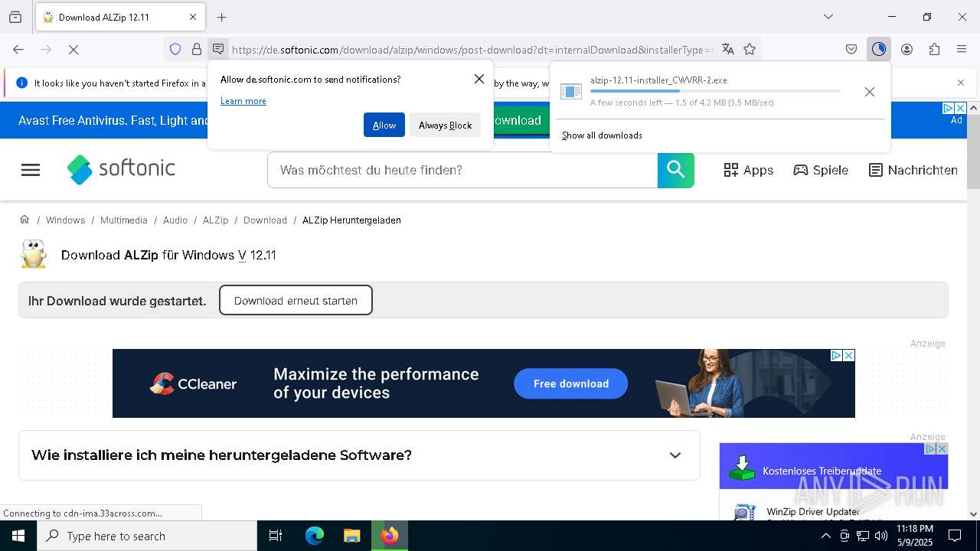This screenshot has width=980, height=551.
Task: Show hidden system tray icons
Action: [825, 536]
